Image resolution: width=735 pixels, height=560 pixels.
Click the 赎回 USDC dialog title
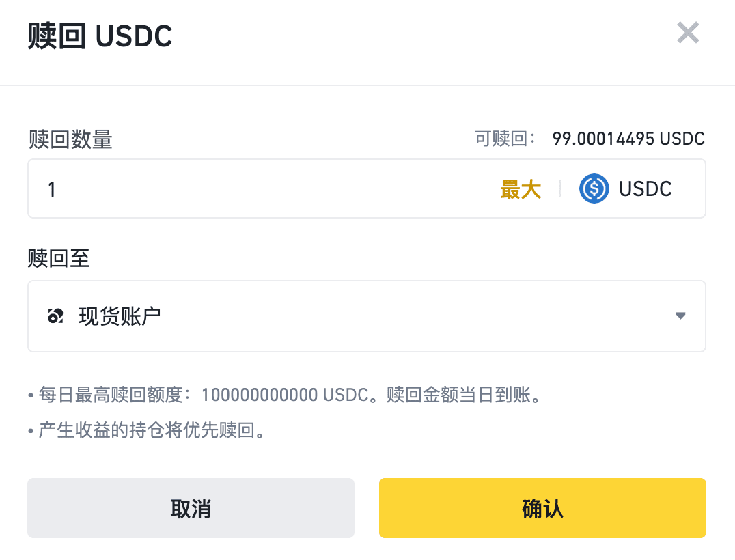pos(100,36)
